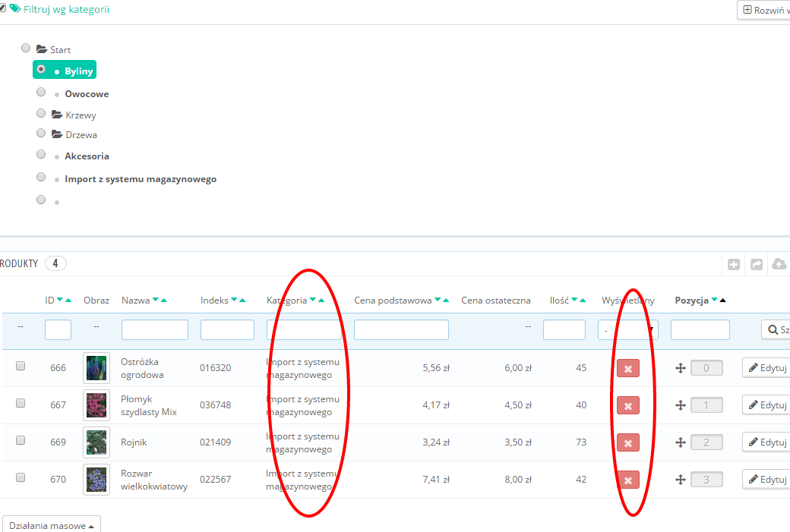
Task: Click the Akcesoria category label
Action: [x=87, y=156]
